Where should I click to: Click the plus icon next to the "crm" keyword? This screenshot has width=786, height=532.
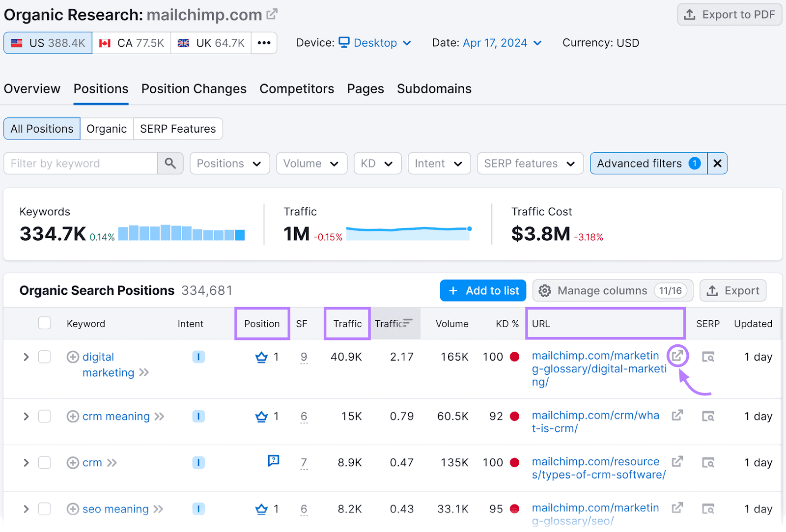[72, 462]
